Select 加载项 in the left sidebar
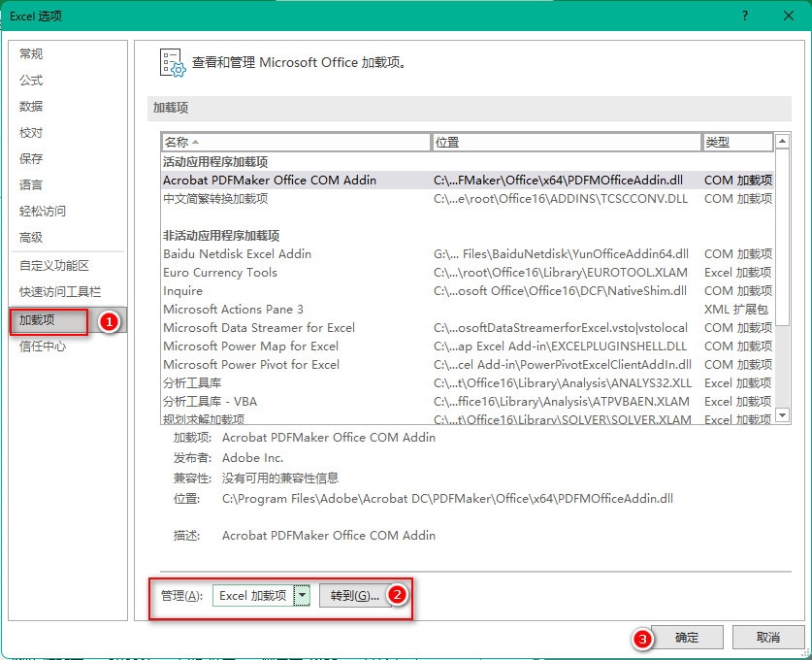The width and height of the screenshot is (812, 660). [38, 319]
